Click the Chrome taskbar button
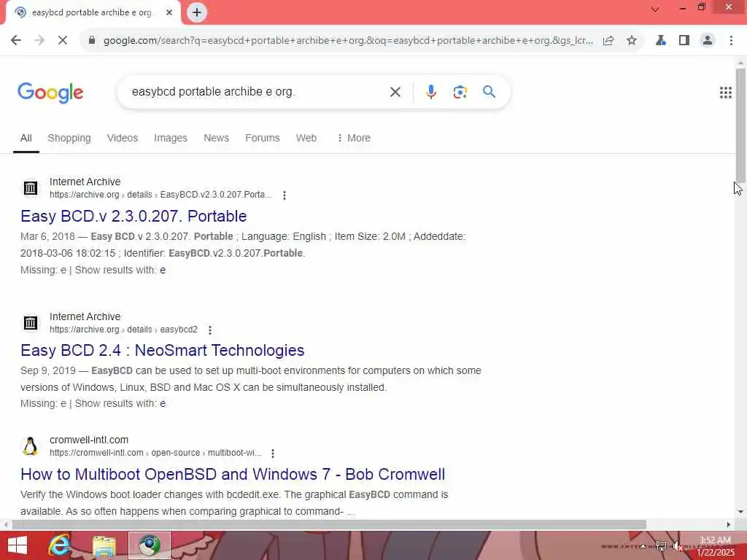Image resolution: width=747 pixels, height=560 pixels. pos(149,545)
